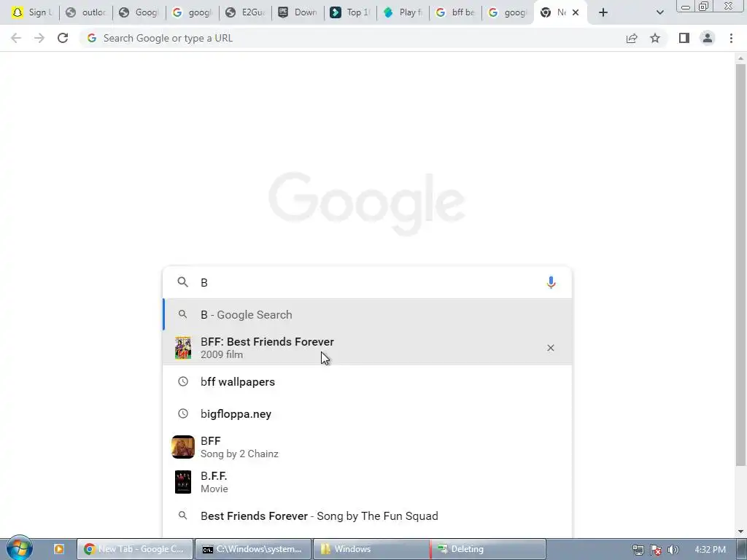The image size is (747, 560).
Task: Share this page icon in address bar
Action: (632, 38)
